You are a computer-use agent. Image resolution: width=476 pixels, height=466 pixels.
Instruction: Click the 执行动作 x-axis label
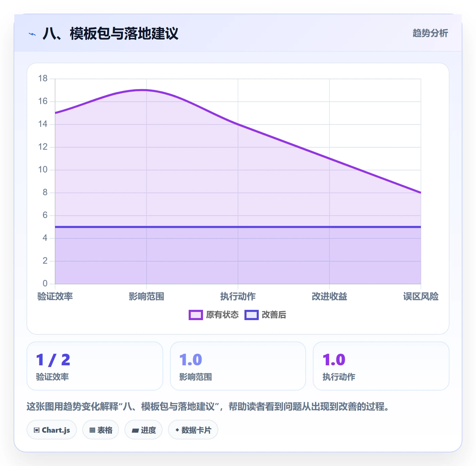(x=238, y=297)
